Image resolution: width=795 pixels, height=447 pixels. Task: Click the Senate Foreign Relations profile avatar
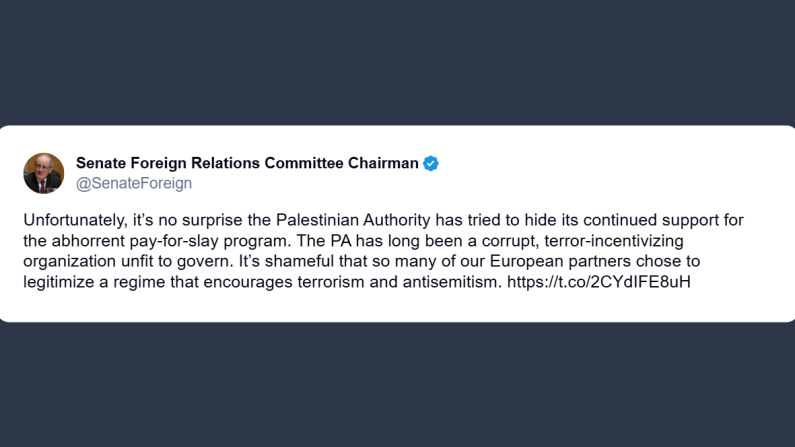[44, 173]
